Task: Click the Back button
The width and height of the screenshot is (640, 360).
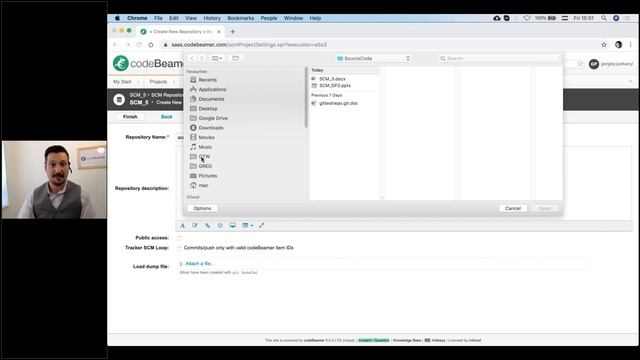Action: (x=167, y=117)
